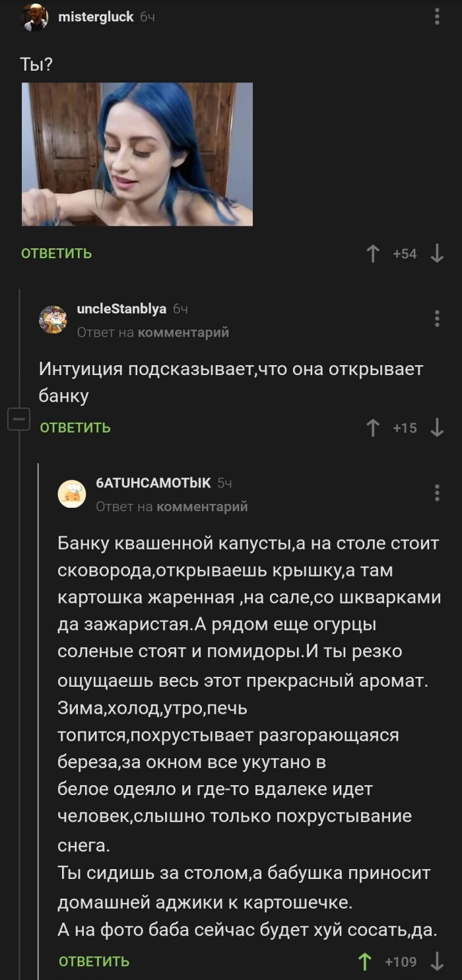Collapse the reply thread with minus button

[x=18, y=419]
